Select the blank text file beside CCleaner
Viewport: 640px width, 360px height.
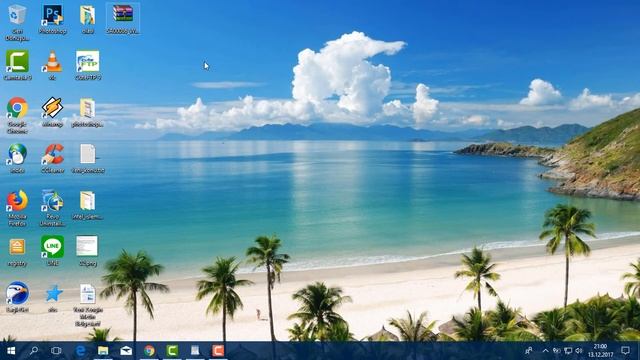88,158
